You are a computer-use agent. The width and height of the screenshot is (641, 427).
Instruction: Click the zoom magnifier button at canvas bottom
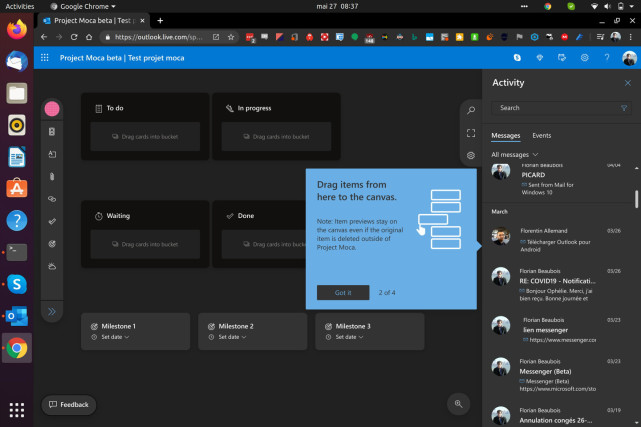[x=459, y=404]
